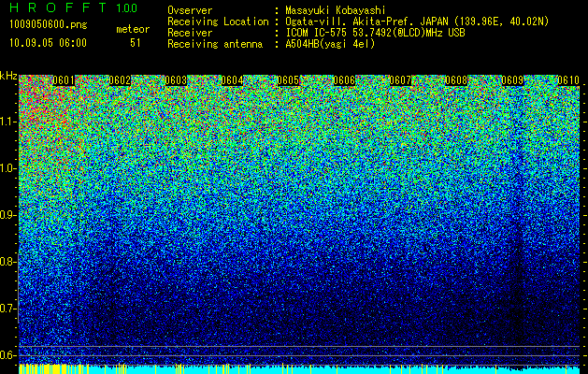Click the name Masayuki Kobayashi
The height and width of the screenshot is (374, 588).
(336, 10)
